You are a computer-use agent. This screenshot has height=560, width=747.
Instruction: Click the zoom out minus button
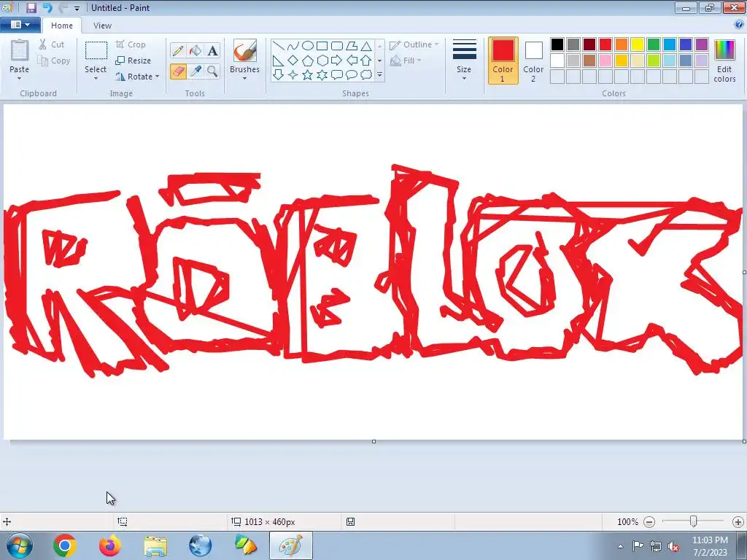point(649,522)
